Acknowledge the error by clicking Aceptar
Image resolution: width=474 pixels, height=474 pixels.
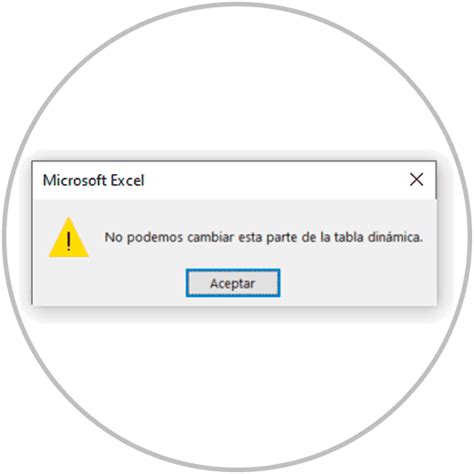pyautogui.click(x=233, y=283)
